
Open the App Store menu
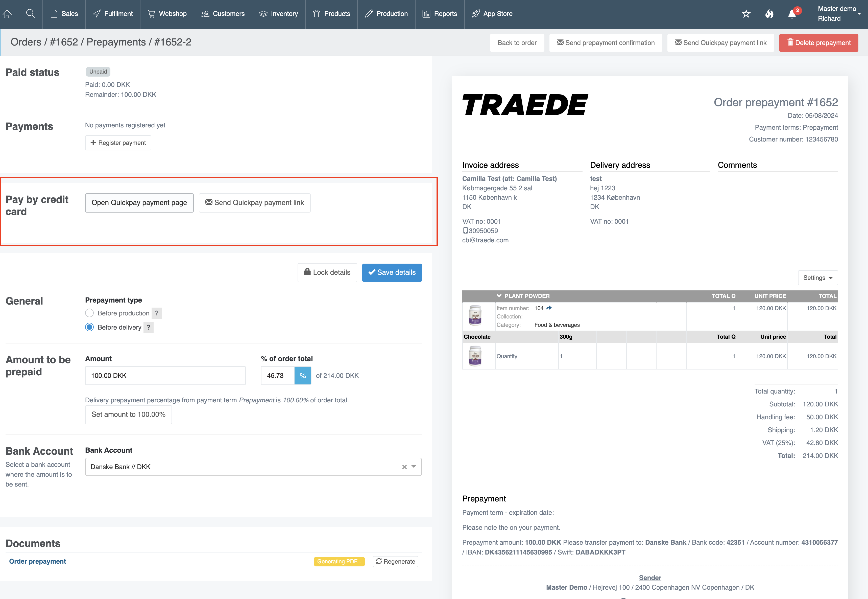pos(492,14)
